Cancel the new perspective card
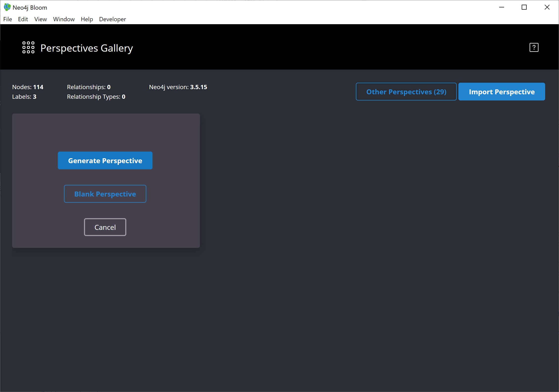 [105, 227]
